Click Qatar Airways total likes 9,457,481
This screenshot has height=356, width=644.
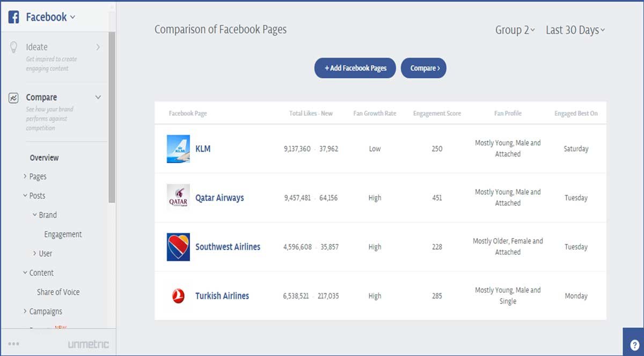pyautogui.click(x=297, y=198)
